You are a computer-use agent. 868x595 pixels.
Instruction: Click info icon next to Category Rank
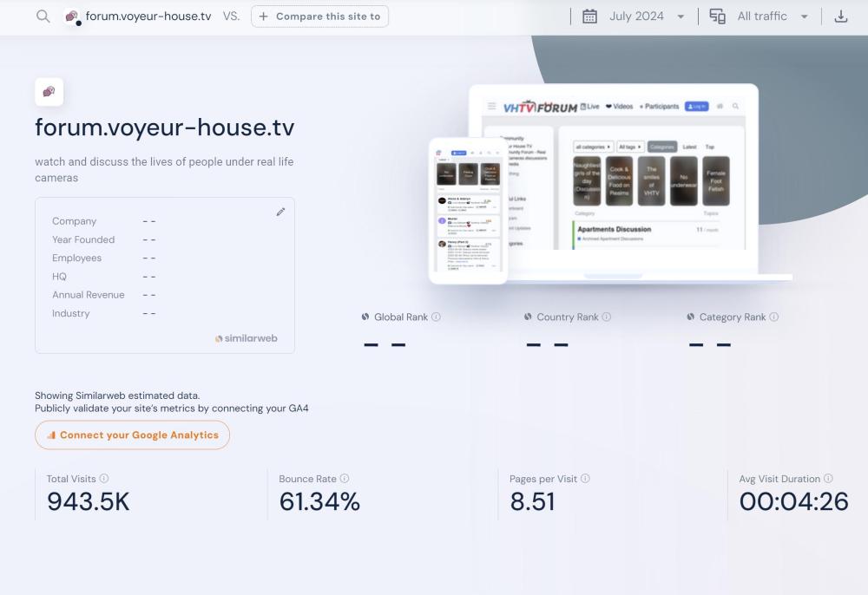774,317
